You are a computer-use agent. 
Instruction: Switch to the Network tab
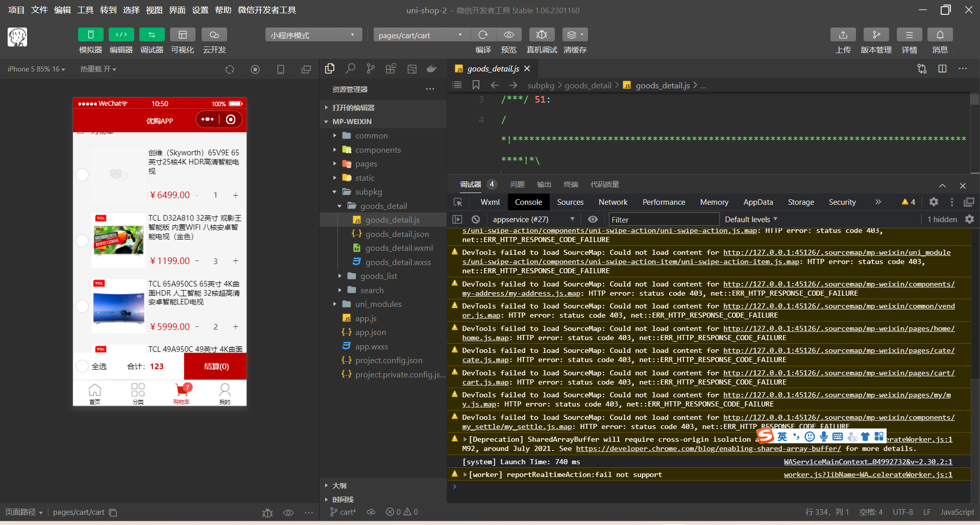[613, 202]
